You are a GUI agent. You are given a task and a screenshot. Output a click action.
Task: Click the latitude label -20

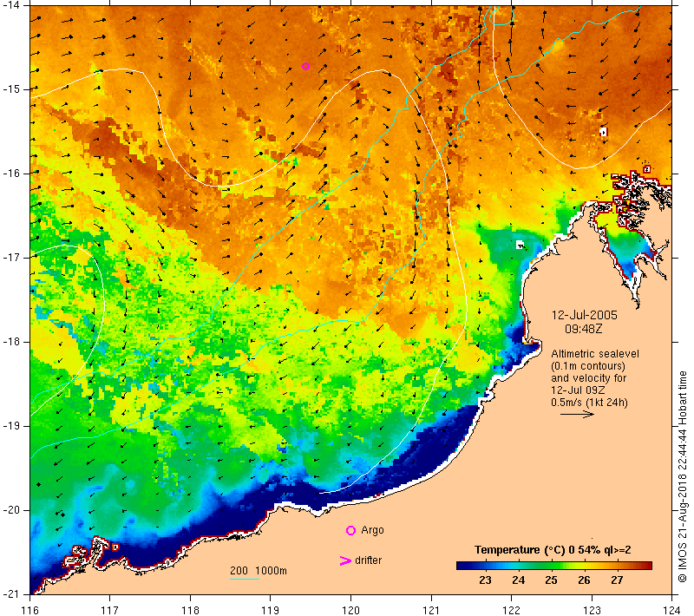pyautogui.click(x=10, y=510)
